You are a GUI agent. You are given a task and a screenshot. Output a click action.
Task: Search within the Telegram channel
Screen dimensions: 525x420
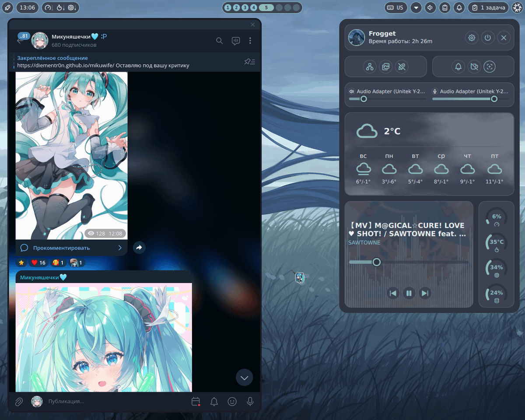[x=220, y=41]
